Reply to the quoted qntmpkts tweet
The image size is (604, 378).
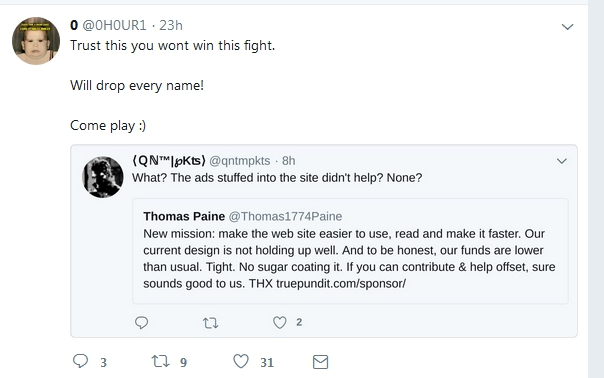click(141, 322)
